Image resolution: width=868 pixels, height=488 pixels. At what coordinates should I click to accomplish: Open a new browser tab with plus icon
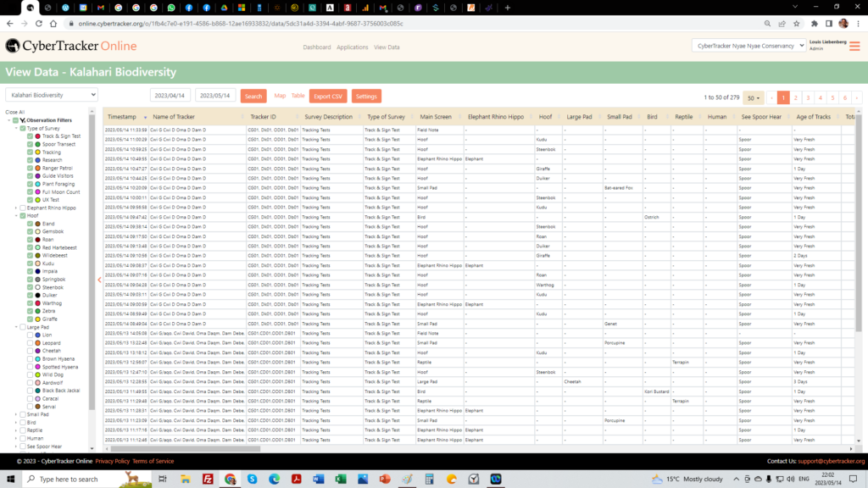[508, 8]
